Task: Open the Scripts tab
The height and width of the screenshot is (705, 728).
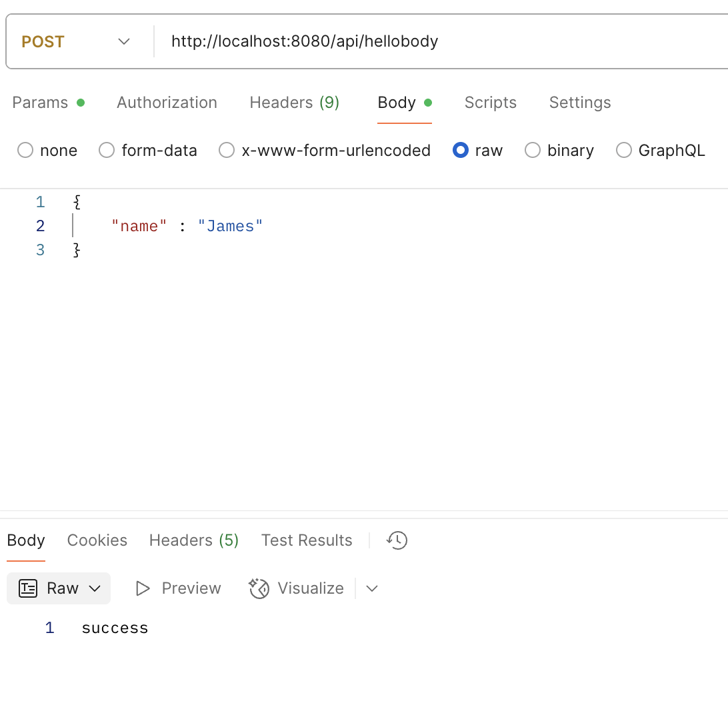Action: pyautogui.click(x=490, y=103)
